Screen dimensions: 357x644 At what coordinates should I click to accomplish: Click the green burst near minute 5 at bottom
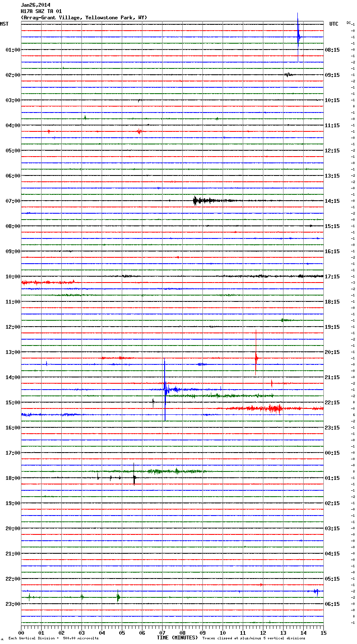pyautogui.click(x=118, y=597)
